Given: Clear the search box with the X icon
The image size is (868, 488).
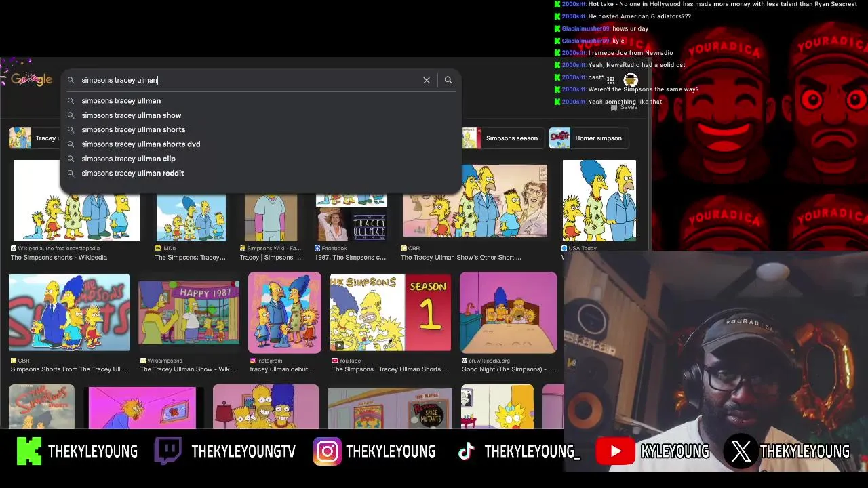Looking at the screenshot, I should point(427,80).
